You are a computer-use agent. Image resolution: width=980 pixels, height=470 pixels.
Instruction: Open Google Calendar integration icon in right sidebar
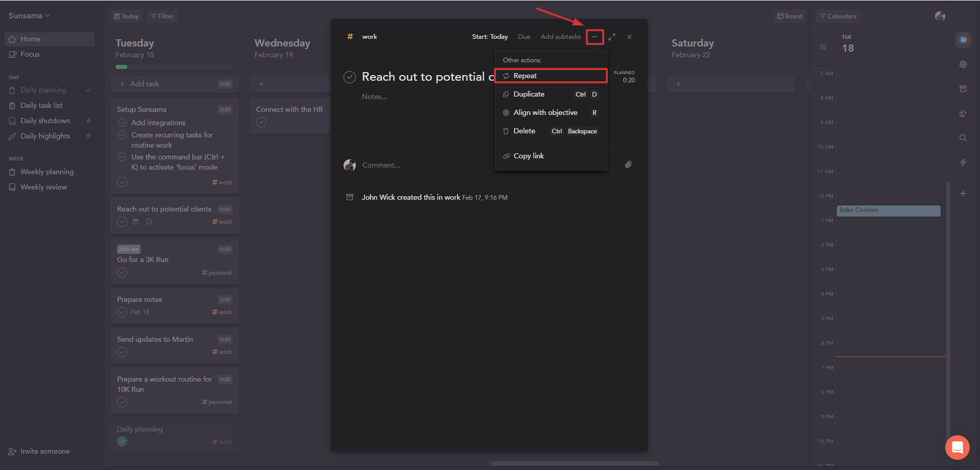click(963, 40)
